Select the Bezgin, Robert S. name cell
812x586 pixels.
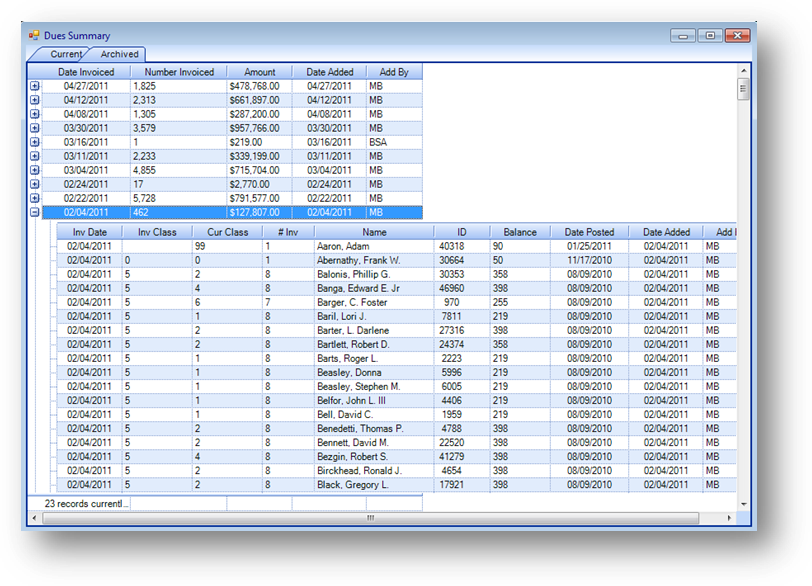[x=374, y=456]
